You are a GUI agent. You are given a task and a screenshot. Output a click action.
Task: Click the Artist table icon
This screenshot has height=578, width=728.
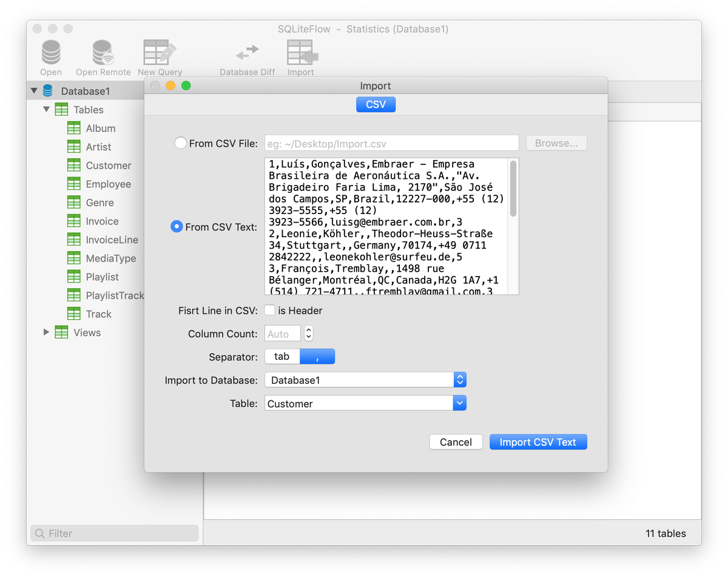pos(74,147)
